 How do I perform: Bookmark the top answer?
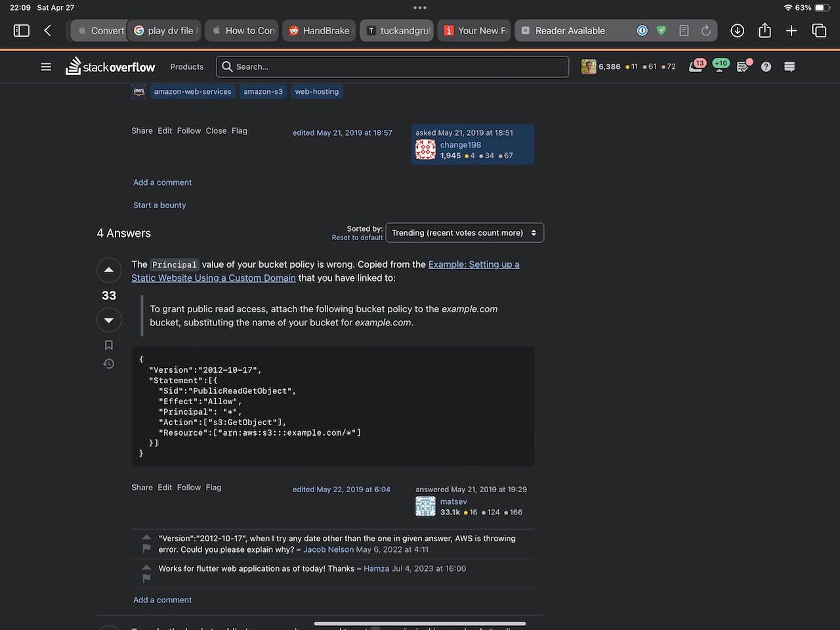(109, 345)
